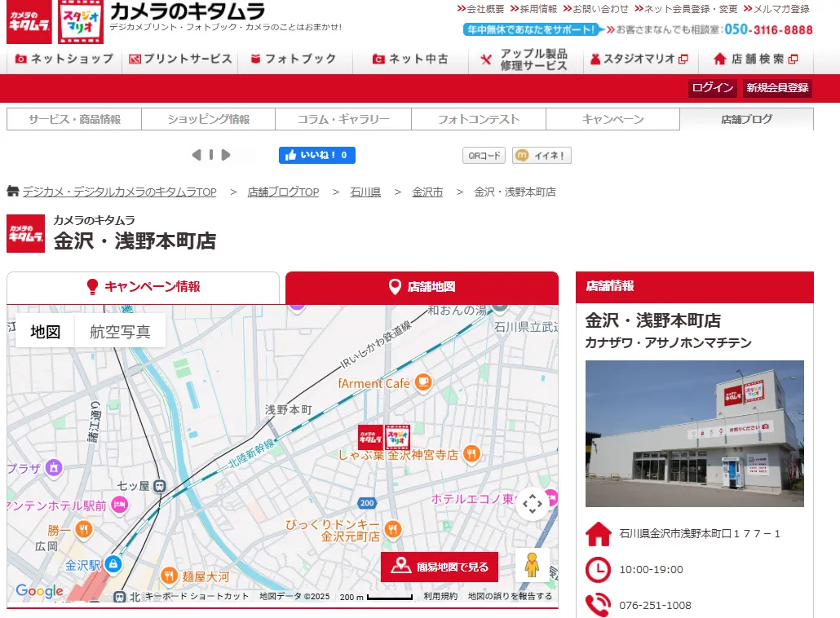This screenshot has width=840, height=618.
Task: Click the map camera controls button
Action: coord(533,504)
